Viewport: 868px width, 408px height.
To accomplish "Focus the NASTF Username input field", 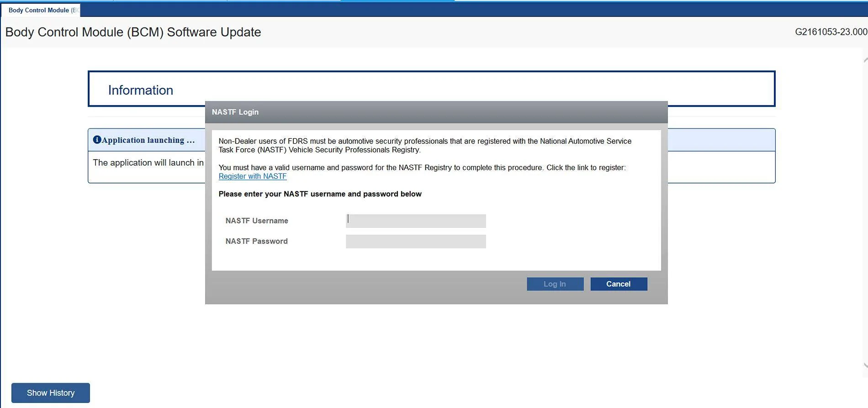I will 415,221.
